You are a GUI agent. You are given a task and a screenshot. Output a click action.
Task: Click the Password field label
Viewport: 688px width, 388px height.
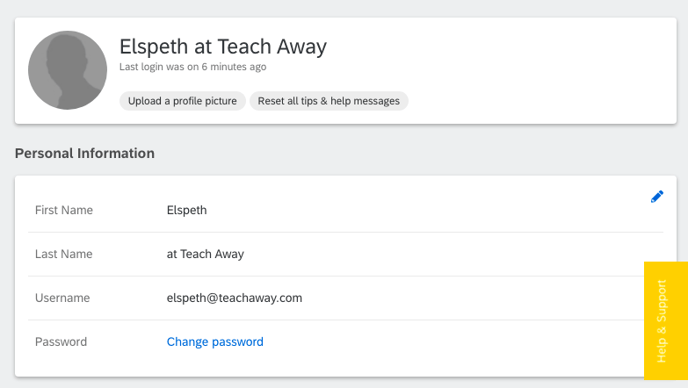point(61,342)
